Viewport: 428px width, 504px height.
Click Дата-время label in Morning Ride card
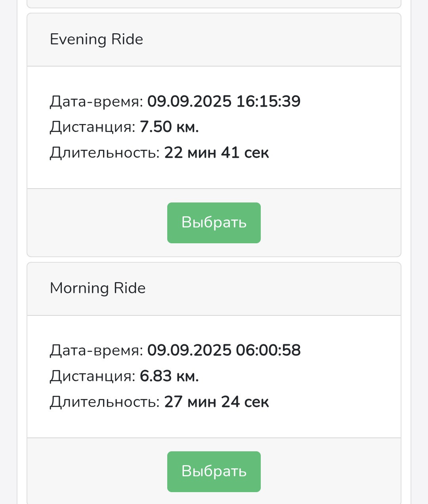pos(96,351)
